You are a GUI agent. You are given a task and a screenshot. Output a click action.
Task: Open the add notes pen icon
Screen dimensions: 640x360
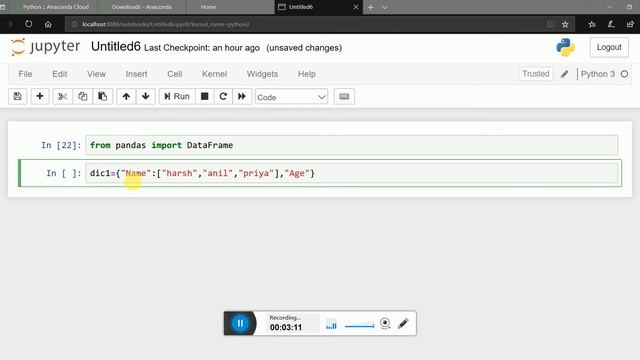[611, 24]
